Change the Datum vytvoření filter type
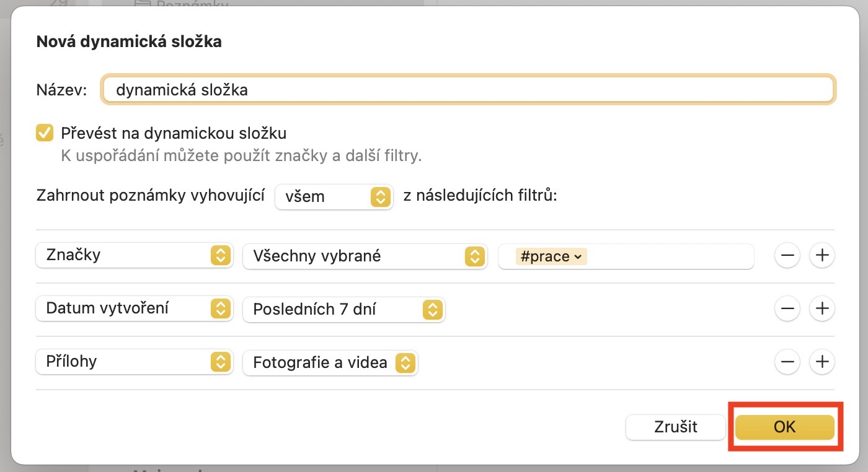 coord(135,309)
